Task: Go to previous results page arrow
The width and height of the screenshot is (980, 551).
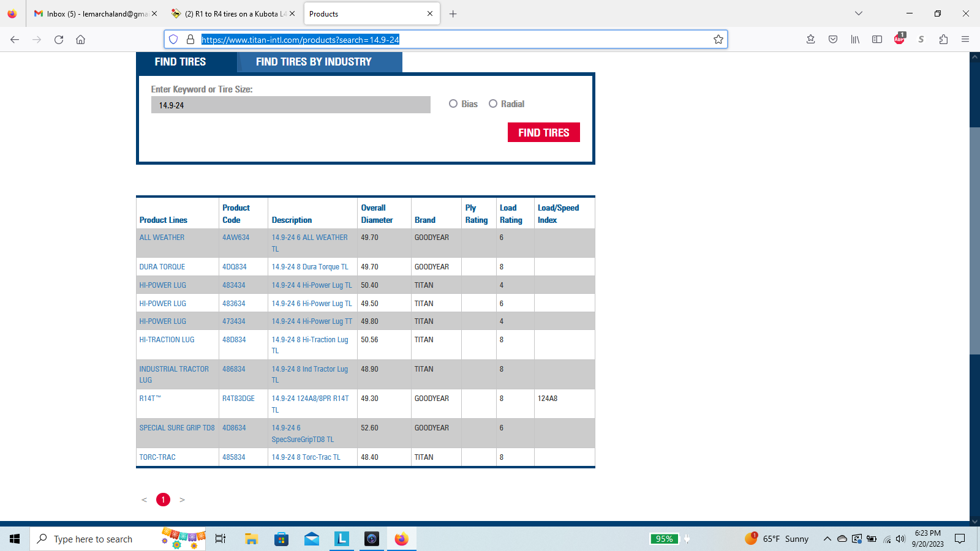Action: (145, 500)
